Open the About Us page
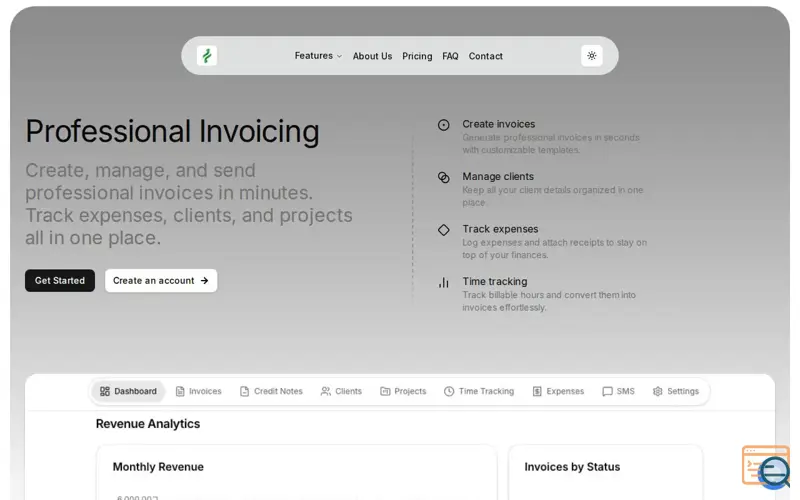The height and width of the screenshot is (500, 800). pyautogui.click(x=372, y=56)
